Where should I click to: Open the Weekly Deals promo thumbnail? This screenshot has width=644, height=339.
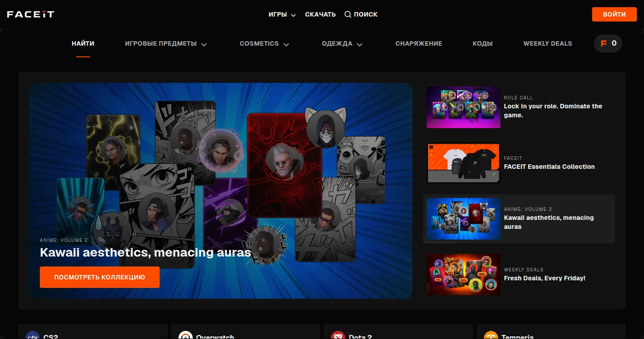(463, 275)
